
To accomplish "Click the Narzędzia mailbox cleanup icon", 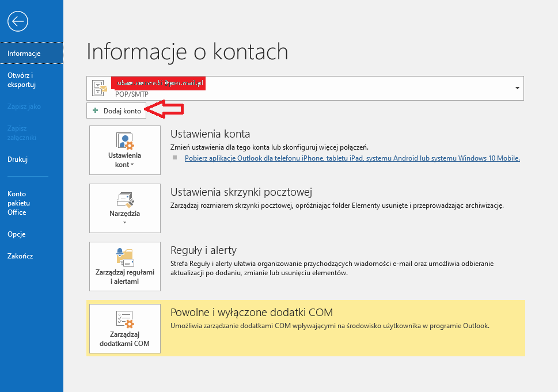I will [124, 199].
